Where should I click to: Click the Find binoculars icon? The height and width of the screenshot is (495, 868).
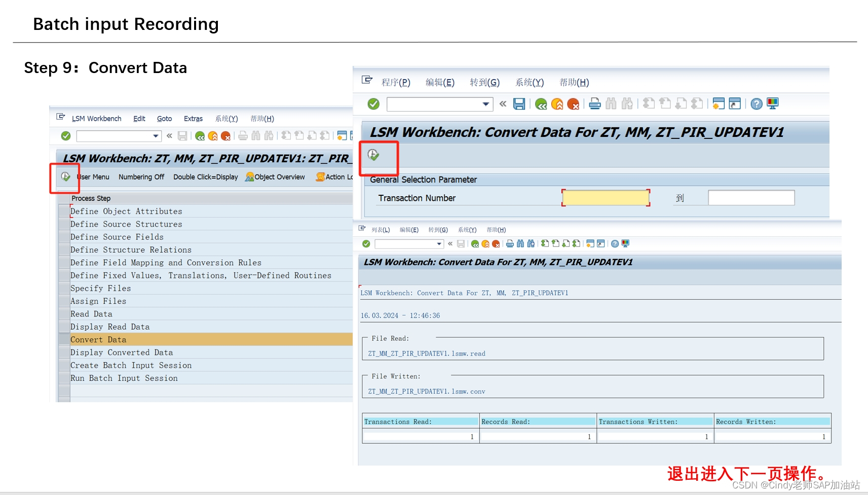(611, 103)
